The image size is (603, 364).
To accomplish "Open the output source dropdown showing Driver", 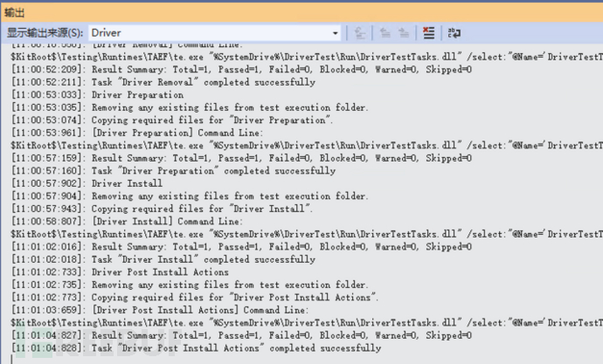I will (x=215, y=33).
